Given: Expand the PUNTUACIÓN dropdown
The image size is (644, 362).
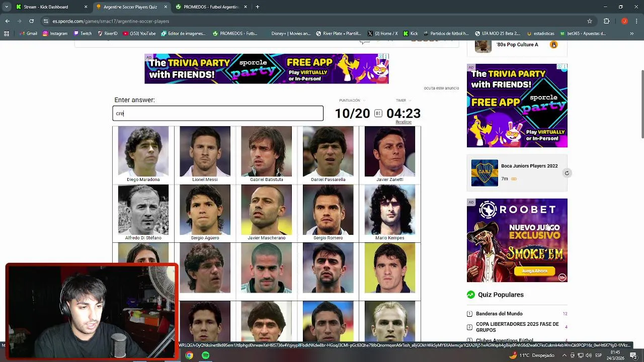Looking at the screenshot, I should 352,101.
